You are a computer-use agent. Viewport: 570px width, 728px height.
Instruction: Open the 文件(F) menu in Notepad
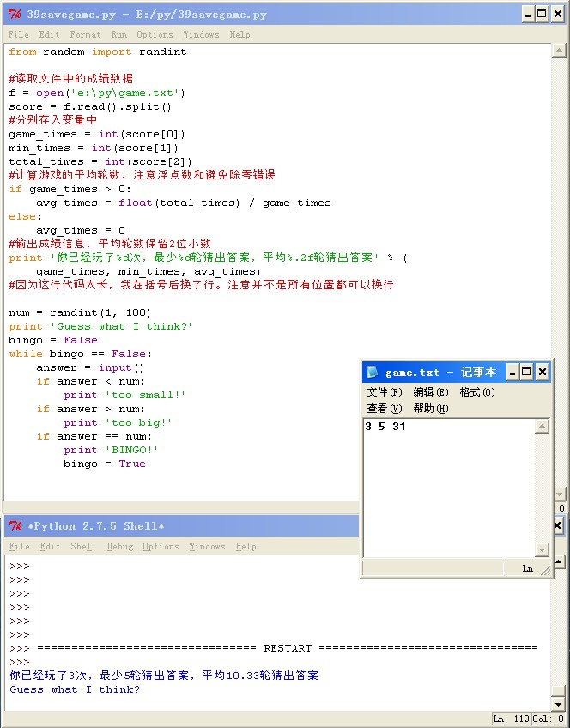coord(384,392)
